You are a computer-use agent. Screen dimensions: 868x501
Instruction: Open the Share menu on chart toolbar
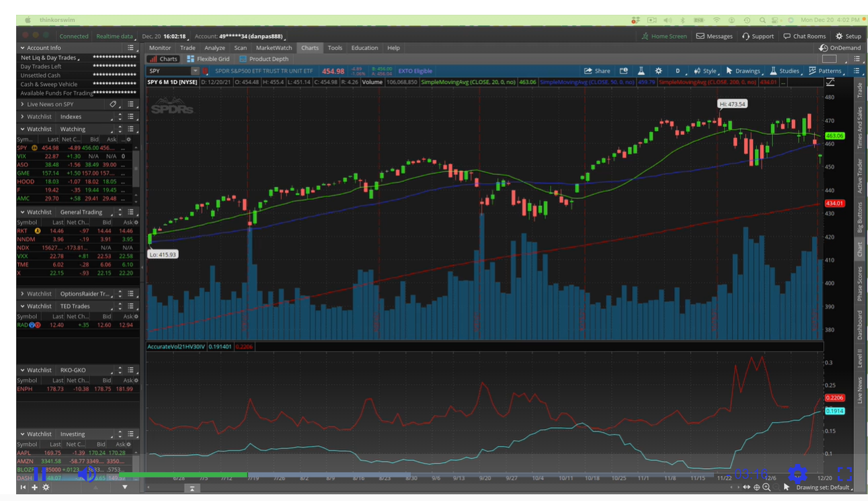pyautogui.click(x=597, y=71)
